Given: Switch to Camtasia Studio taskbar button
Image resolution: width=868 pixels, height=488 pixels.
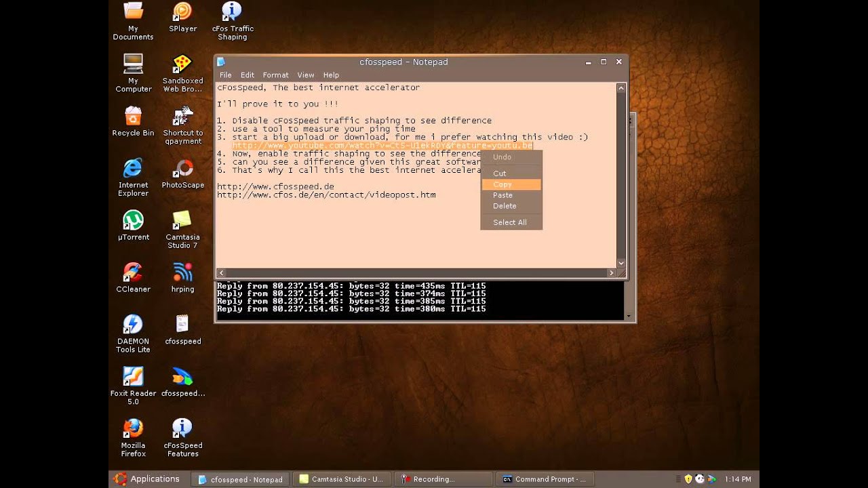Looking at the screenshot, I should coord(341,479).
